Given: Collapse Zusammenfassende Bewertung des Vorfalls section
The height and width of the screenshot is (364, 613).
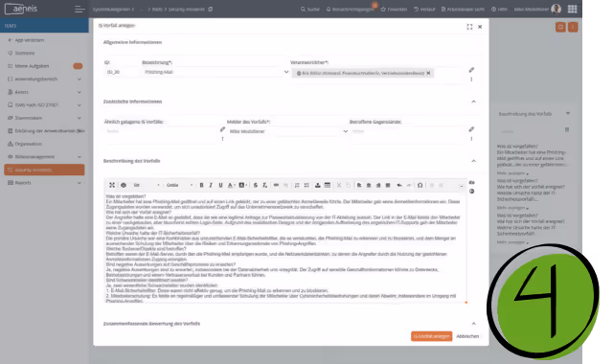Looking at the screenshot, I should tap(473, 324).
